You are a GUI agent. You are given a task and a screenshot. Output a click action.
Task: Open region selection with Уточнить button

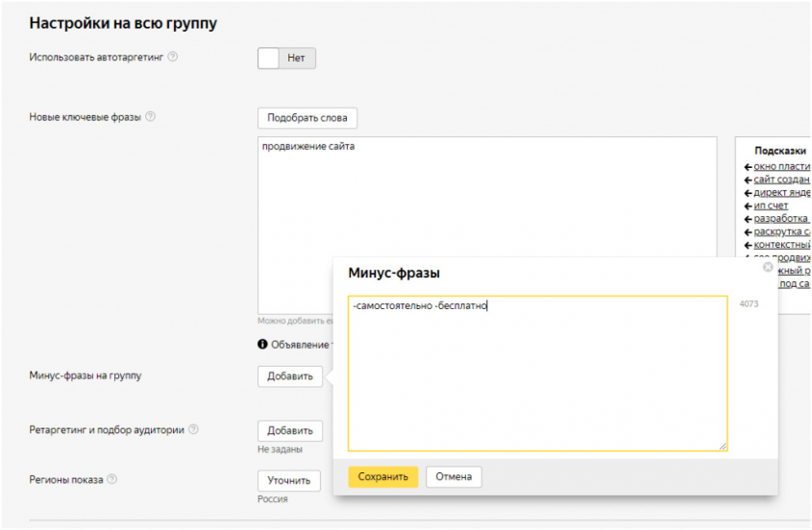pos(288,480)
